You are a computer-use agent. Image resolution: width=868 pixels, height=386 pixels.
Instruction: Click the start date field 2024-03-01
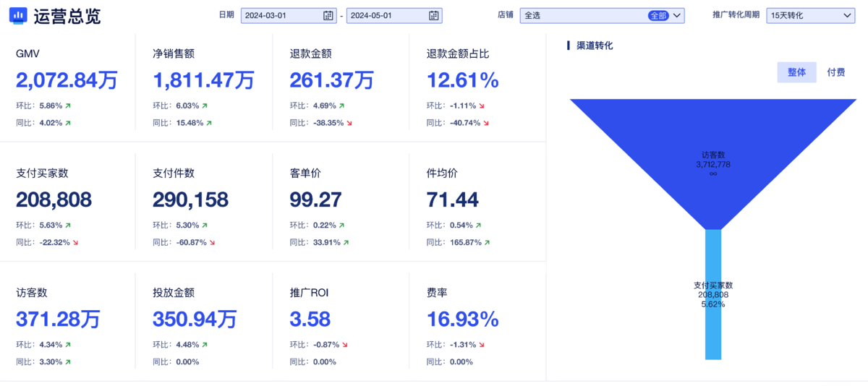click(x=289, y=15)
